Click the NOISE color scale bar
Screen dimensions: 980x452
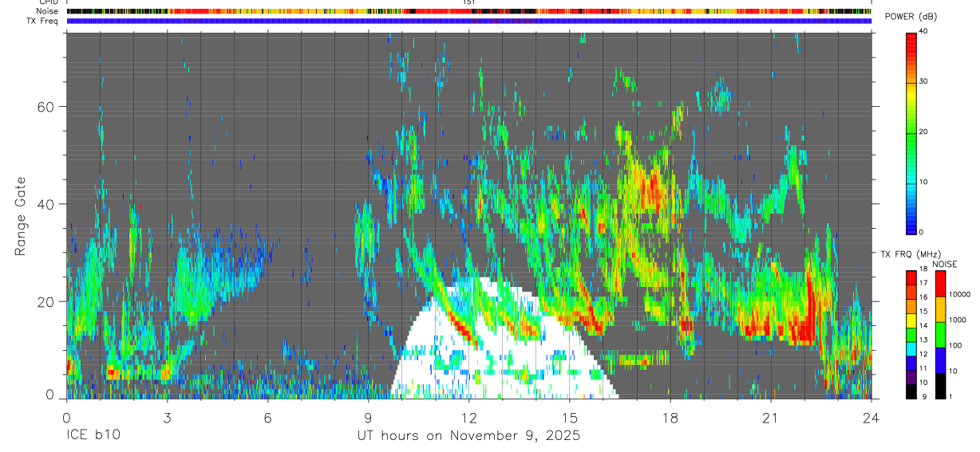pos(941,335)
